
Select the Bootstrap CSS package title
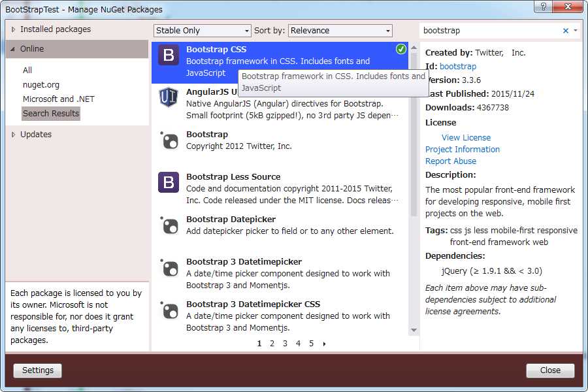pos(216,50)
